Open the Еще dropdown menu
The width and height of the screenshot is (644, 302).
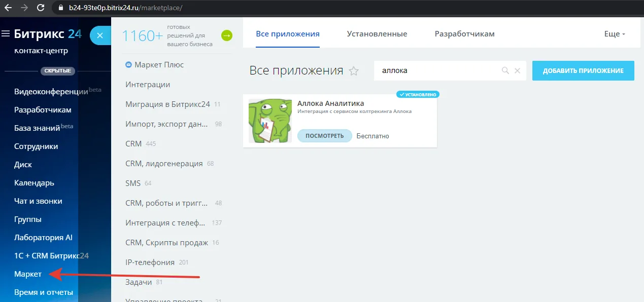pos(615,34)
